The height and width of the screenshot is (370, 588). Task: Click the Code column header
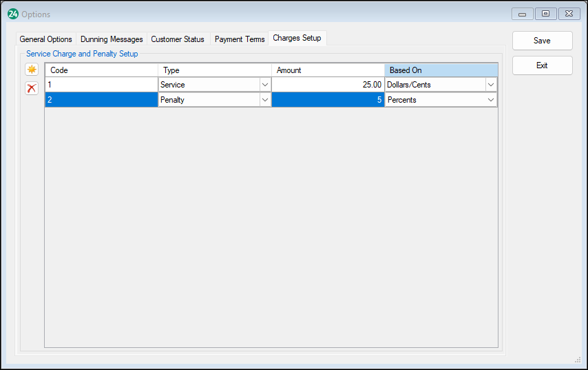point(101,70)
